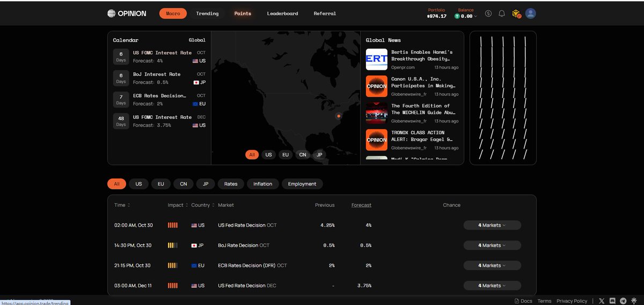Open the Telegram icon in footer
Image resolution: width=644 pixels, height=305 pixels.
(623, 301)
